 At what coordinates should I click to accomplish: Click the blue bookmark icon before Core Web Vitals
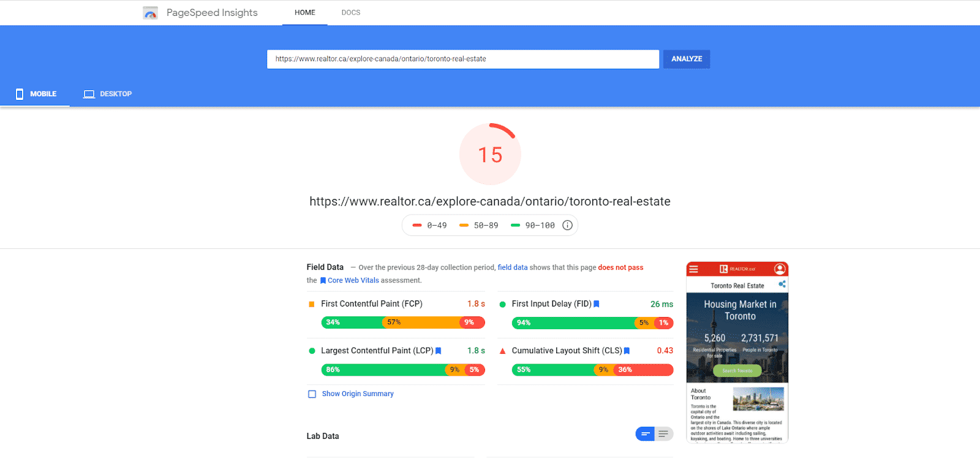[x=323, y=281]
